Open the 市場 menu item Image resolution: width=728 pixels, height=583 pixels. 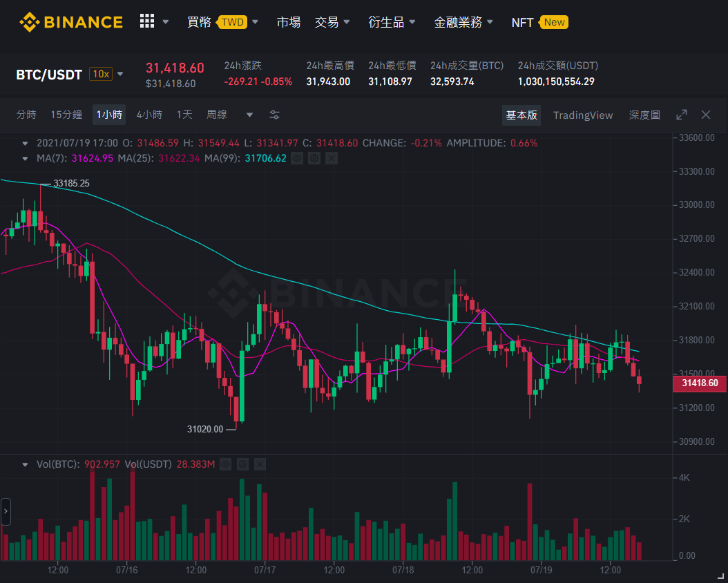pos(288,22)
